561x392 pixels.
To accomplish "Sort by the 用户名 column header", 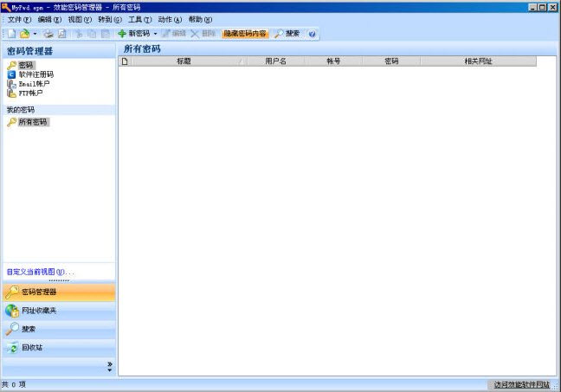I will pos(275,61).
